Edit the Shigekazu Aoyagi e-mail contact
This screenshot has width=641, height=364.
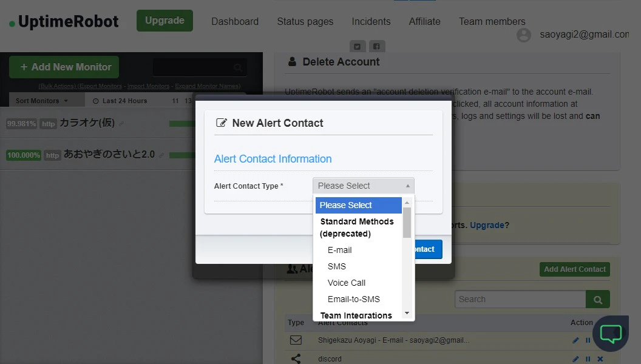575,340
